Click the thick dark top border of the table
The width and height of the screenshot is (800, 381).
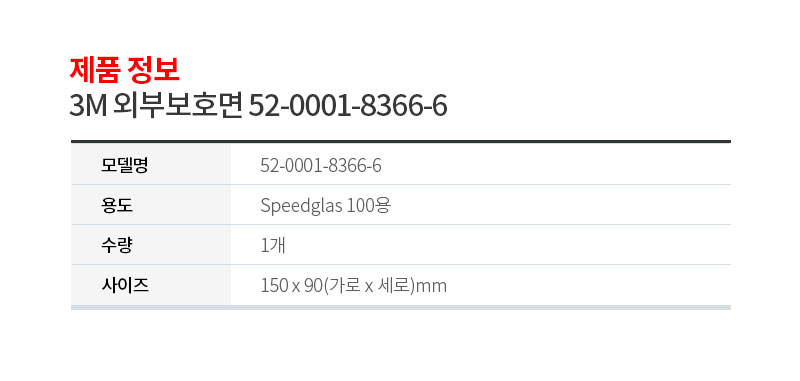click(x=401, y=142)
